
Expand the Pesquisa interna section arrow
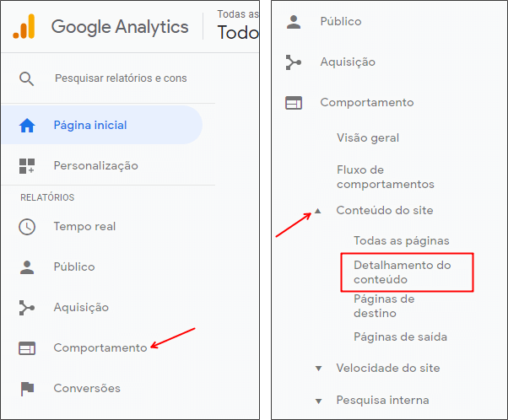(318, 401)
